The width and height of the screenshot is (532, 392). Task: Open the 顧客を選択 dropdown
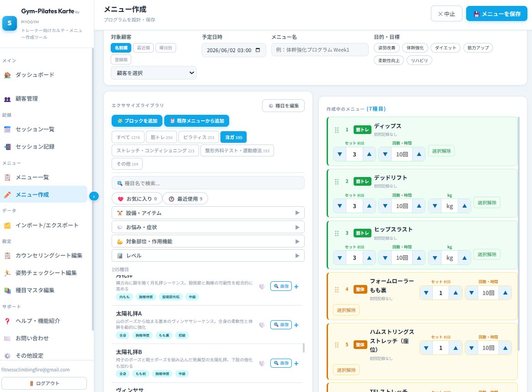[154, 73]
